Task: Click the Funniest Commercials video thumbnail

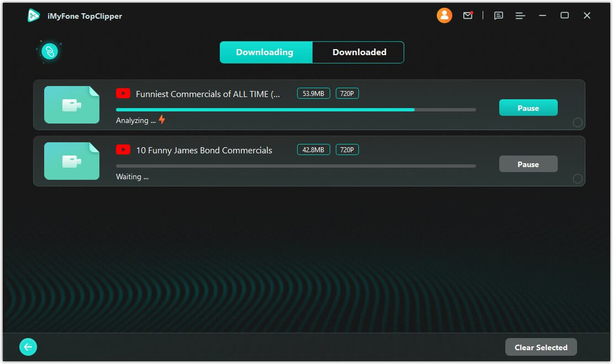Action: (x=72, y=105)
